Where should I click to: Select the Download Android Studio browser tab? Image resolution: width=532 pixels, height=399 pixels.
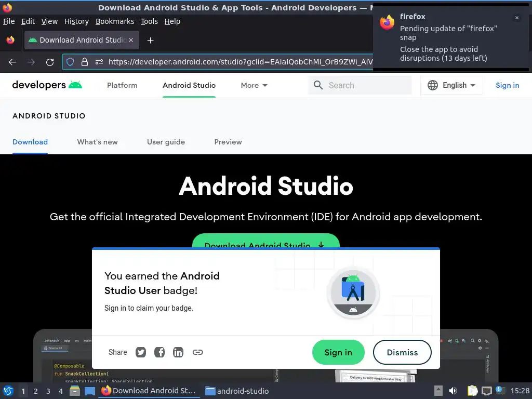pyautogui.click(x=82, y=40)
